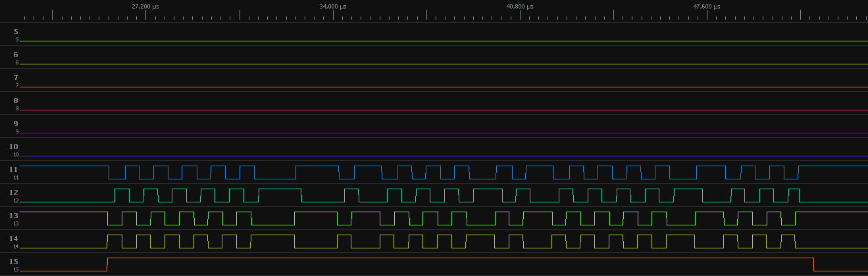Image resolution: width=868 pixels, height=276 pixels.
Task: Select the channel 13 row label
Action: (x=14, y=216)
